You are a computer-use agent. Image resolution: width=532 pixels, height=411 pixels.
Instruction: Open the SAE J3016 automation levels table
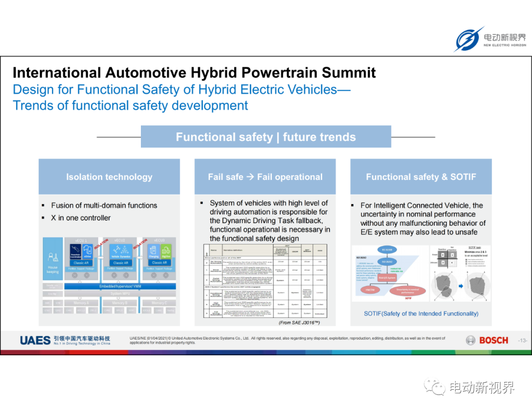266,281
